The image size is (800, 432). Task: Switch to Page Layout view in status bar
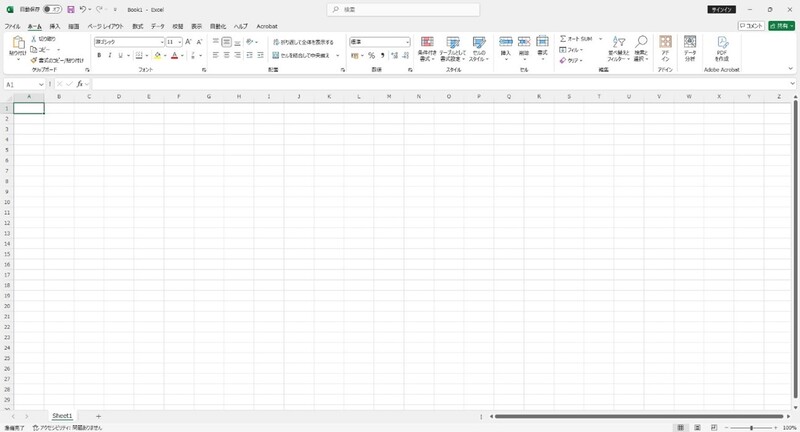(697, 427)
